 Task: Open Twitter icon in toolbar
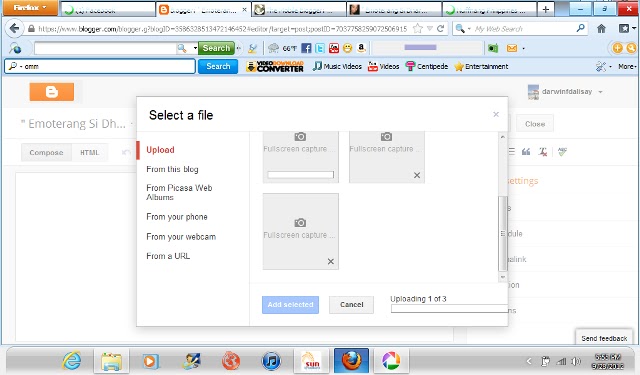pos(320,48)
